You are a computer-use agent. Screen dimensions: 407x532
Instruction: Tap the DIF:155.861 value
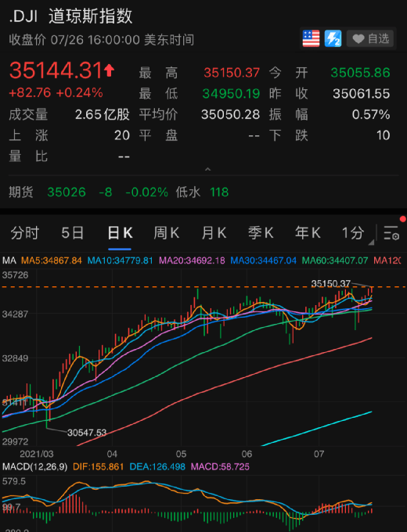98,467
